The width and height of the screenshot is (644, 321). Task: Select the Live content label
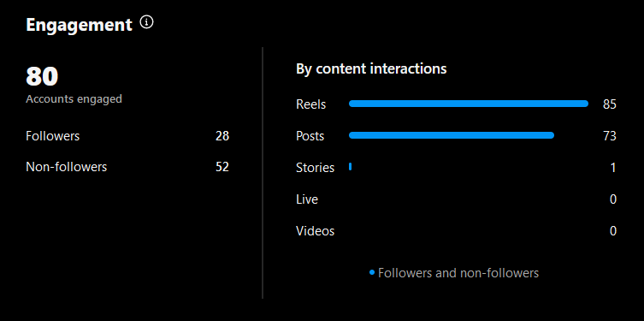coord(307,199)
